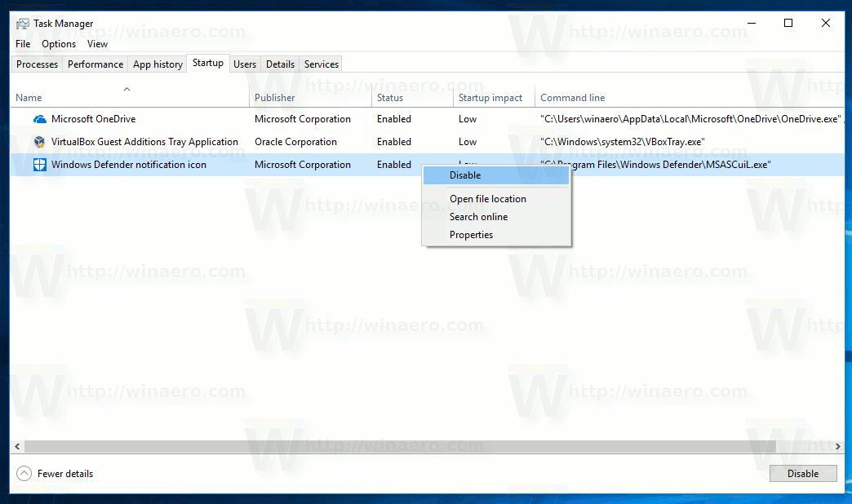Open the Performance tab
The image size is (852, 504).
(x=95, y=64)
